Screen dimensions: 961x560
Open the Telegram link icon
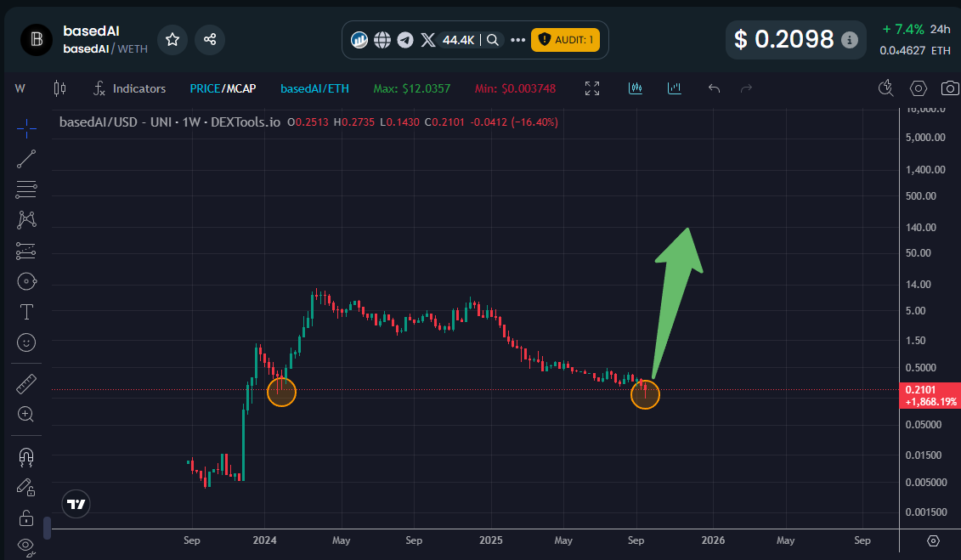point(405,41)
